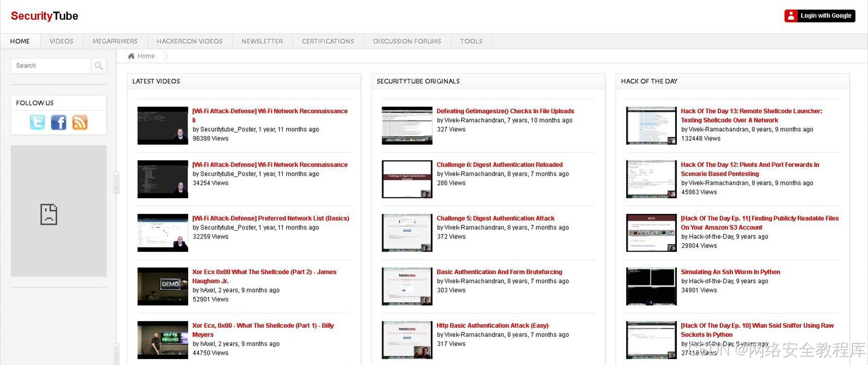This screenshot has width=868, height=365.
Task: Open Simulating An Ssh Worm link
Action: click(x=731, y=272)
